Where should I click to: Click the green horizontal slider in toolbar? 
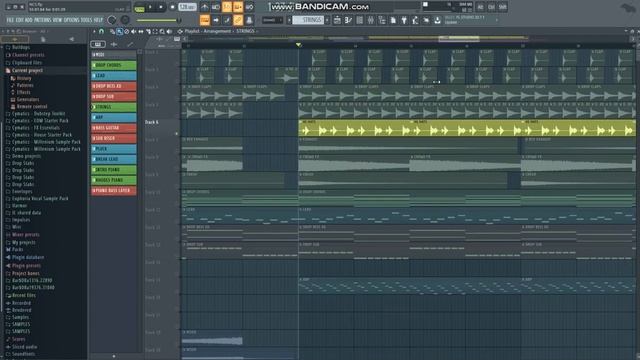(x=158, y=20)
